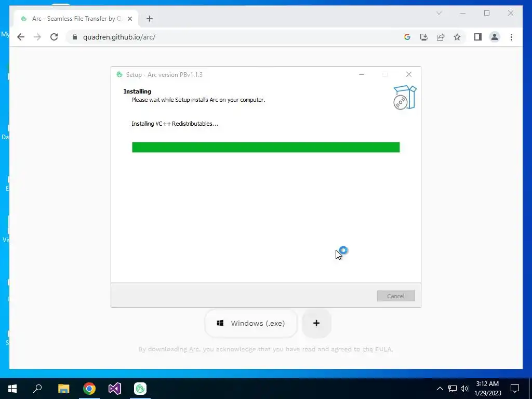
Task: Click the install app icon in address bar
Action: coord(424,37)
